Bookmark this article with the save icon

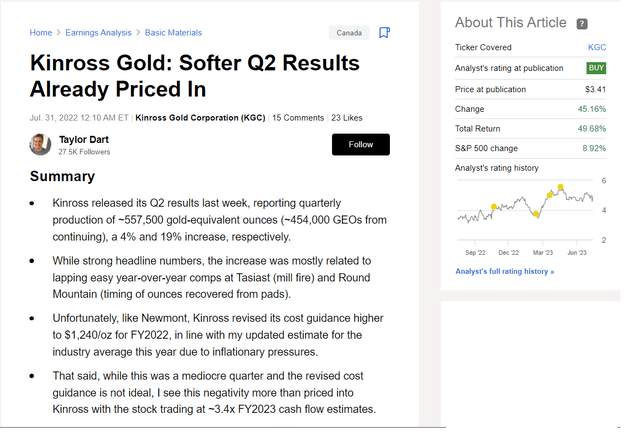coord(384,32)
